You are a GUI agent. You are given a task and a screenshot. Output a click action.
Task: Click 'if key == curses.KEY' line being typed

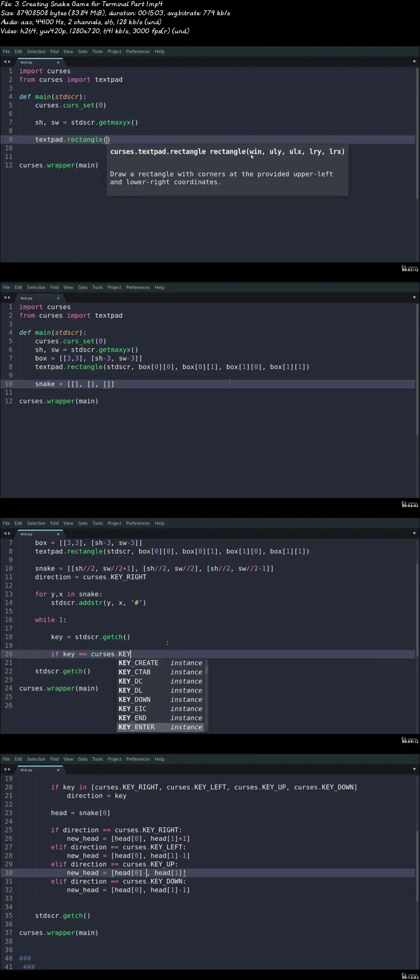coord(91,654)
